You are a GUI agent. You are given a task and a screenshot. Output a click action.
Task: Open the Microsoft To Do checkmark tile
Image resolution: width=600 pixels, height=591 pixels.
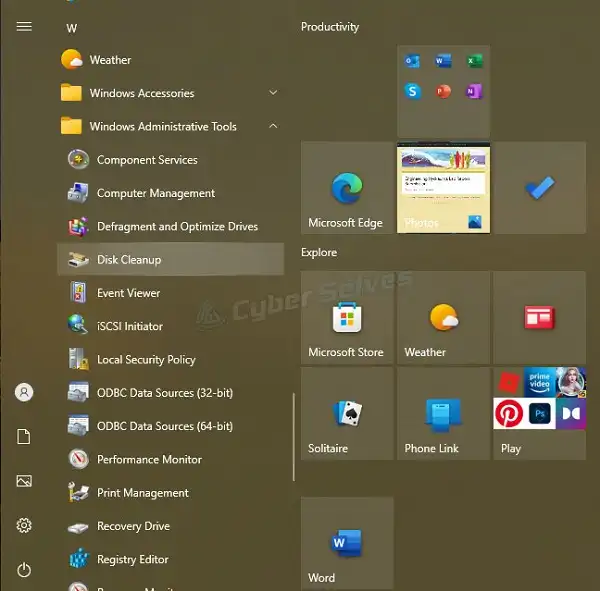pos(540,188)
